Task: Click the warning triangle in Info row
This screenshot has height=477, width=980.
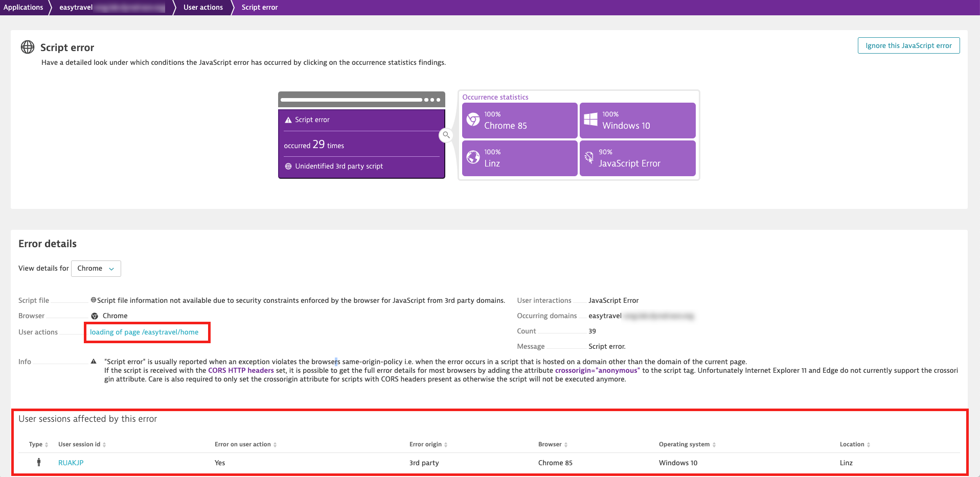Action: tap(94, 362)
